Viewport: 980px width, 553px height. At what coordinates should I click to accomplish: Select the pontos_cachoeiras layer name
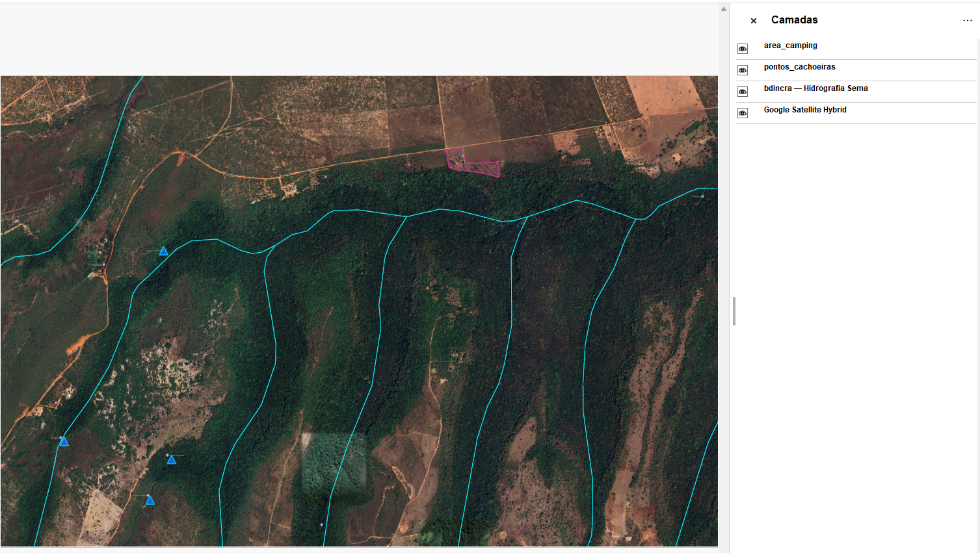799,67
